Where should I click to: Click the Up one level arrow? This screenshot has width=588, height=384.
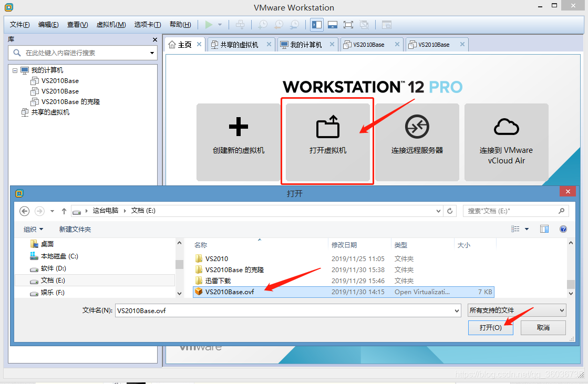64,211
